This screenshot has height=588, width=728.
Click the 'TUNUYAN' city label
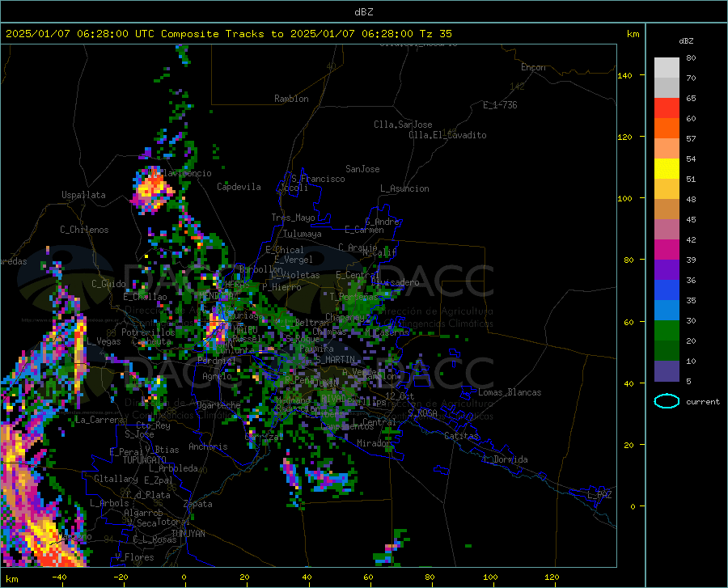(188, 534)
